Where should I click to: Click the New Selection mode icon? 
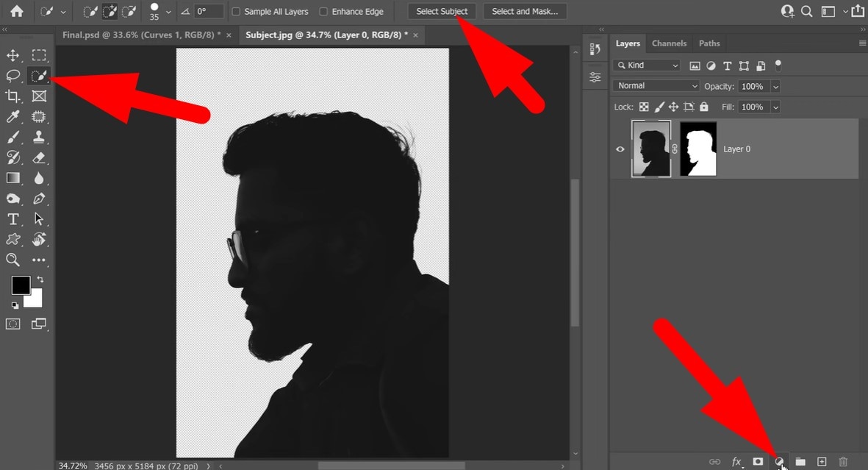click(90, 11)
